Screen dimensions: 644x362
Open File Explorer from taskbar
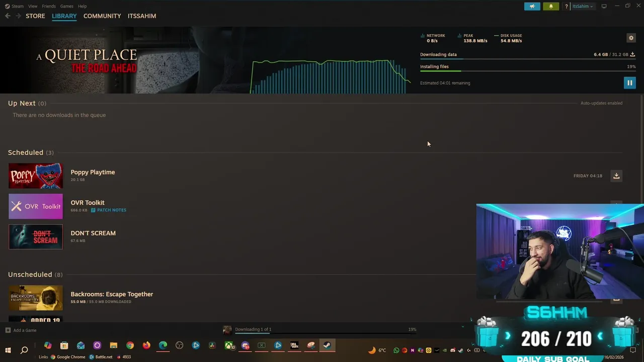click(114, 345)
